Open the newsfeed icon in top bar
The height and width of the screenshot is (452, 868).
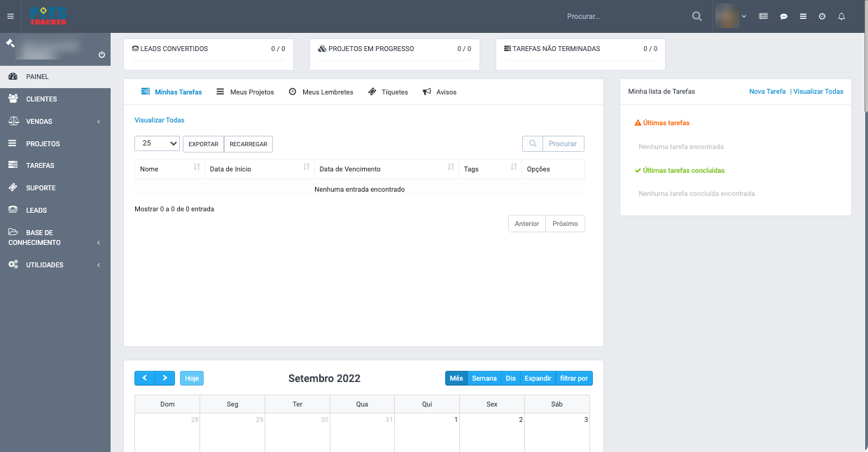[764, 16]
